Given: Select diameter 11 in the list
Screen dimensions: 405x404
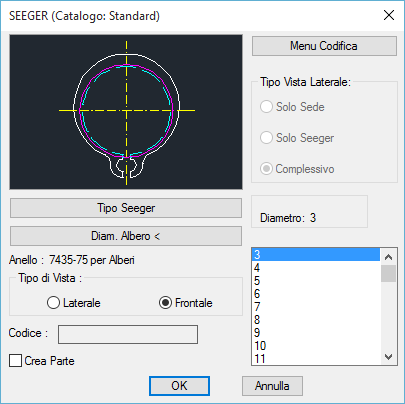Looking at the screenshot, I should pos(316,358).
